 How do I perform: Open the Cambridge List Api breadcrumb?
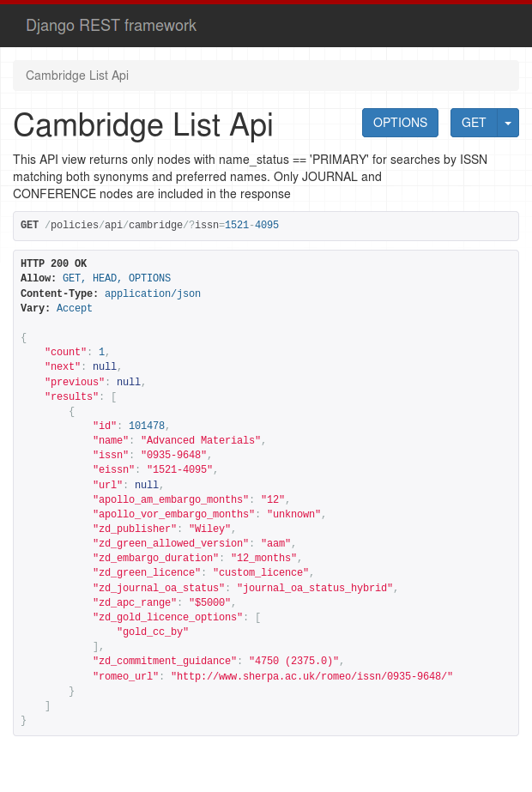tap(77, 76)
